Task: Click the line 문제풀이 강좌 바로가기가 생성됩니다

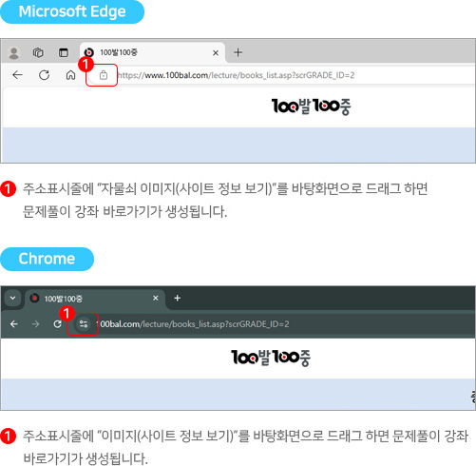Action: 124,211
